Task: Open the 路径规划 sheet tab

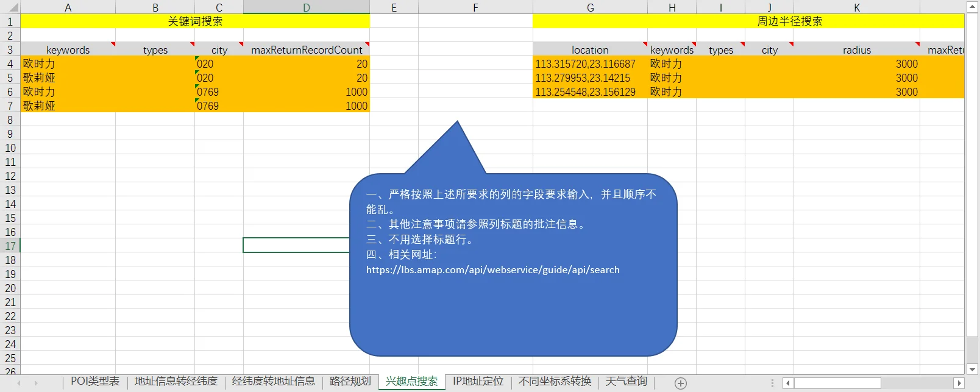Action: 350,382
